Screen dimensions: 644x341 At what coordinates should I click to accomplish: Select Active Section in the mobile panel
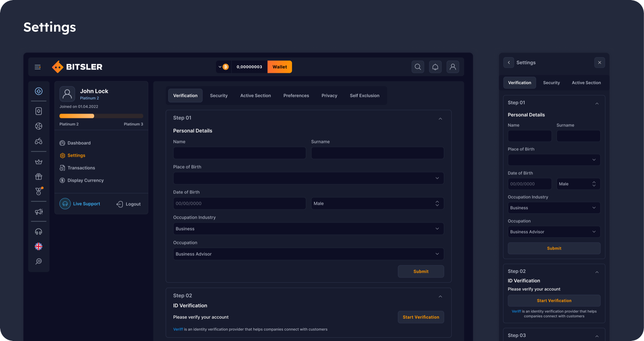[586, 83]
